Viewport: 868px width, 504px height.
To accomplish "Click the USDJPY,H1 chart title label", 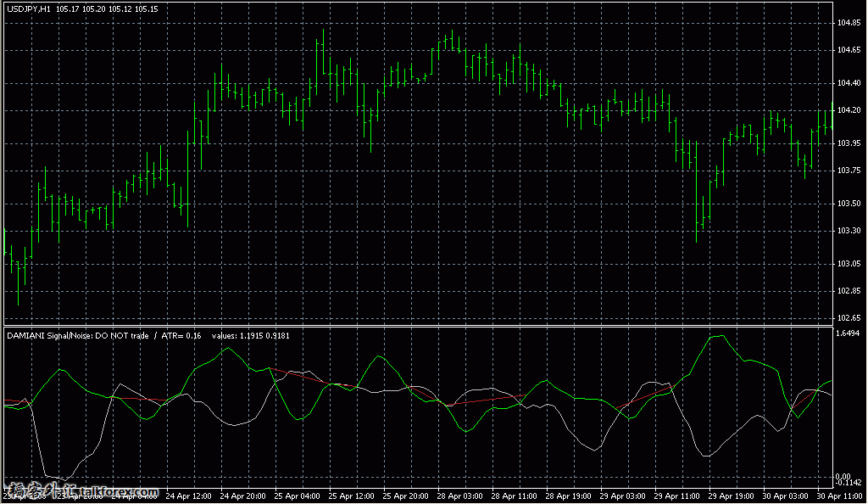I will 31,8.
